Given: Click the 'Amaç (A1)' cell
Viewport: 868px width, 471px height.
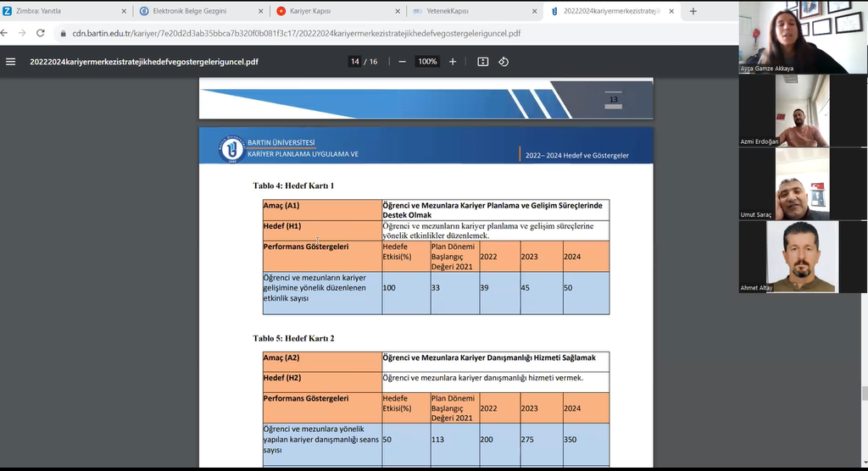Looking at the screenshot, I should point(322,210).
